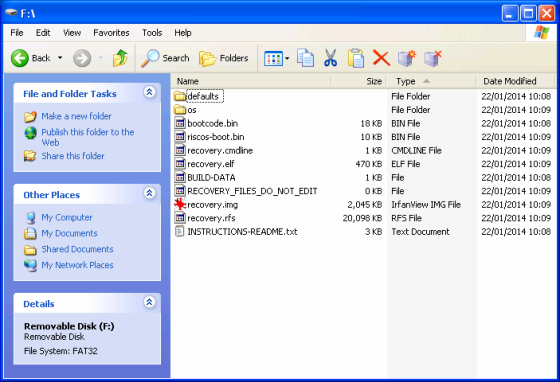Click the F:\ drive icon in title bar
Screen dimensions: 560x382
(11, 13)
